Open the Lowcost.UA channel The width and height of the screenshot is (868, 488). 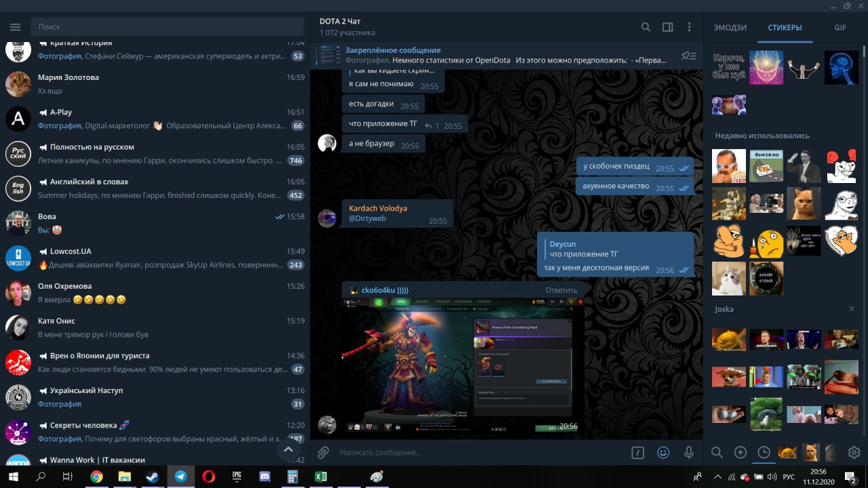coord(155,258)
